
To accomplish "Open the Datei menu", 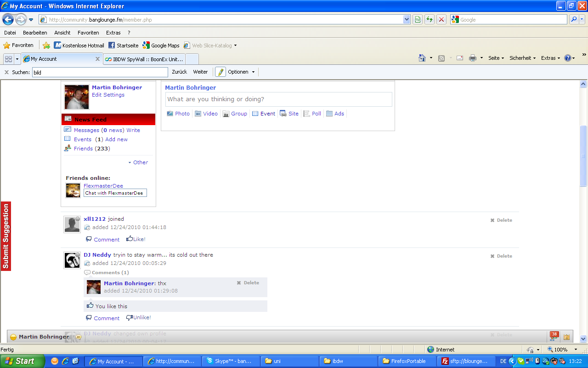I will coord(10,33).
